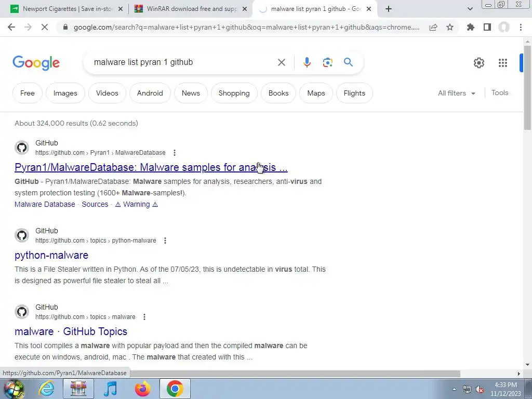
Task: Switch to WinRAR download tab
Action: (x=190, y=9)
